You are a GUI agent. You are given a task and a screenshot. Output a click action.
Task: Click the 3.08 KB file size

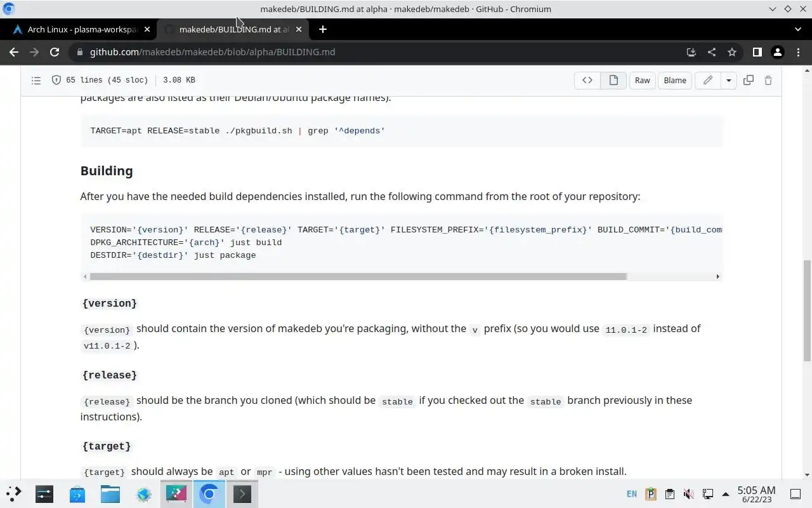click(179, 80)
